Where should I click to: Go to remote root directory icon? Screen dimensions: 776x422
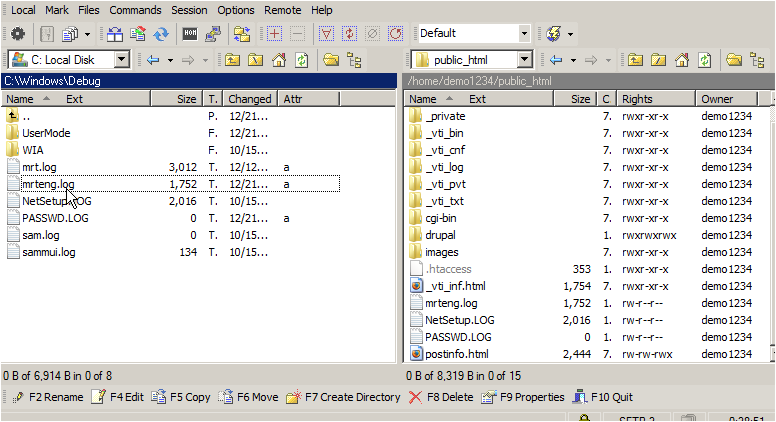tap(658, 60)
